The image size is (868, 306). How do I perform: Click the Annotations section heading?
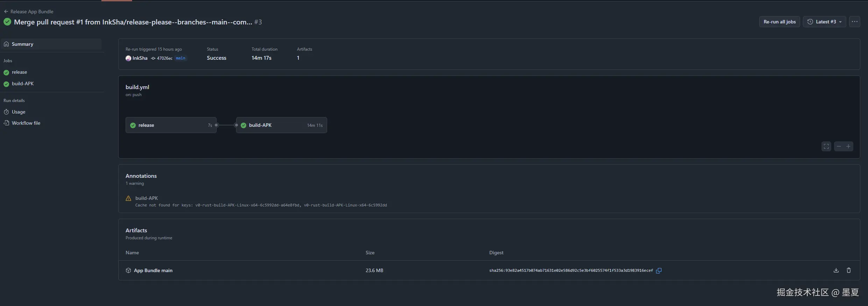[x=141, y=176]
